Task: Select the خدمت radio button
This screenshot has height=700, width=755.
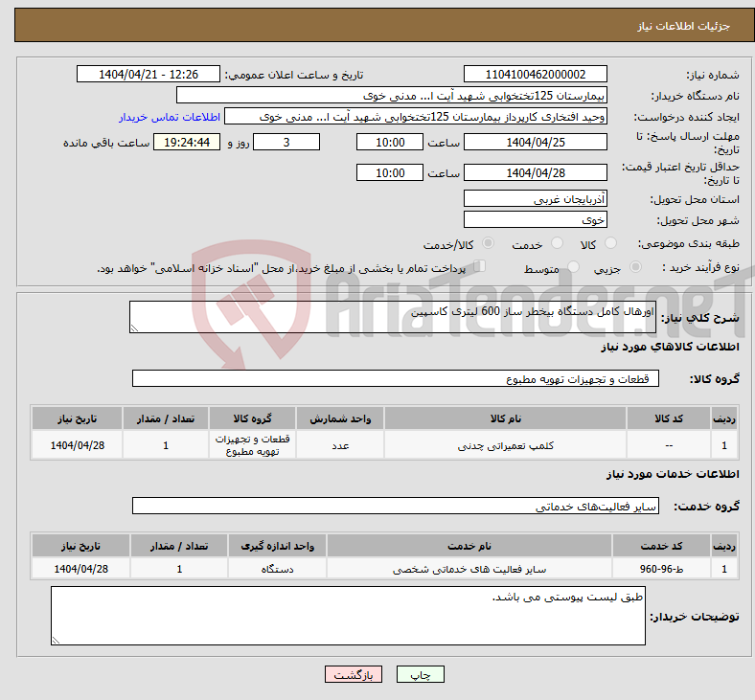Action: [x=557, y=243]
